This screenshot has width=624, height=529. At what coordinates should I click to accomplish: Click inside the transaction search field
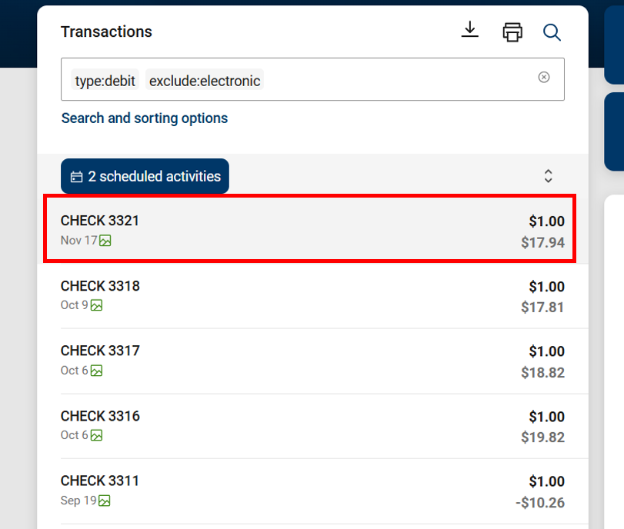400,80
